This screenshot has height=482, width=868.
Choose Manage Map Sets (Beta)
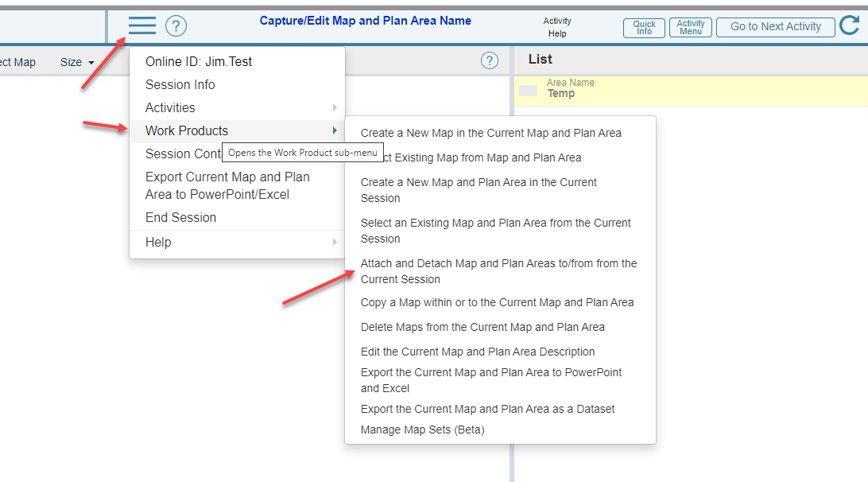pyautogui.click(x=500, y=430)
